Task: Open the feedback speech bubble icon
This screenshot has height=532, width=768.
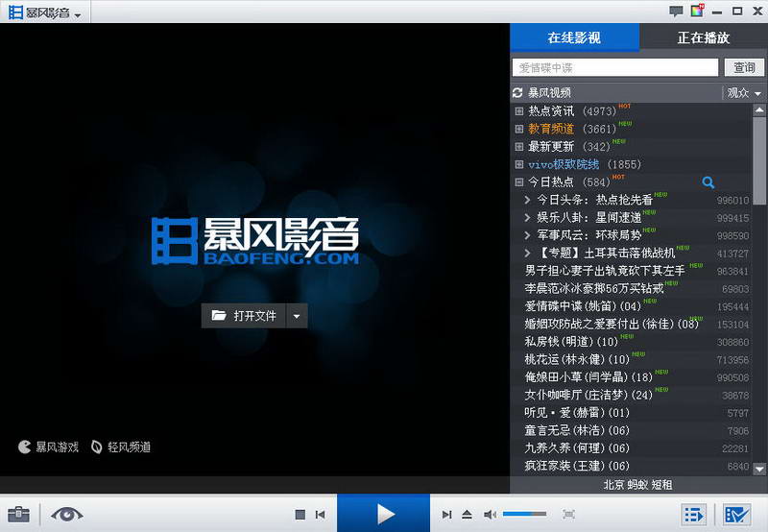Action: (x=676, y=12)
